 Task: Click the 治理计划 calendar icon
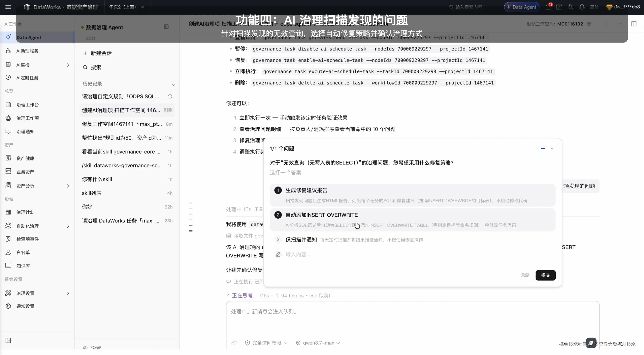[x=8, y=212]
